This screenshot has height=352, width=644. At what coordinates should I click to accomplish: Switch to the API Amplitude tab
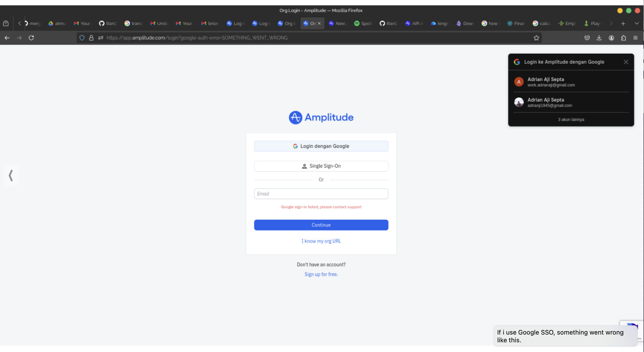click(414, 23)
